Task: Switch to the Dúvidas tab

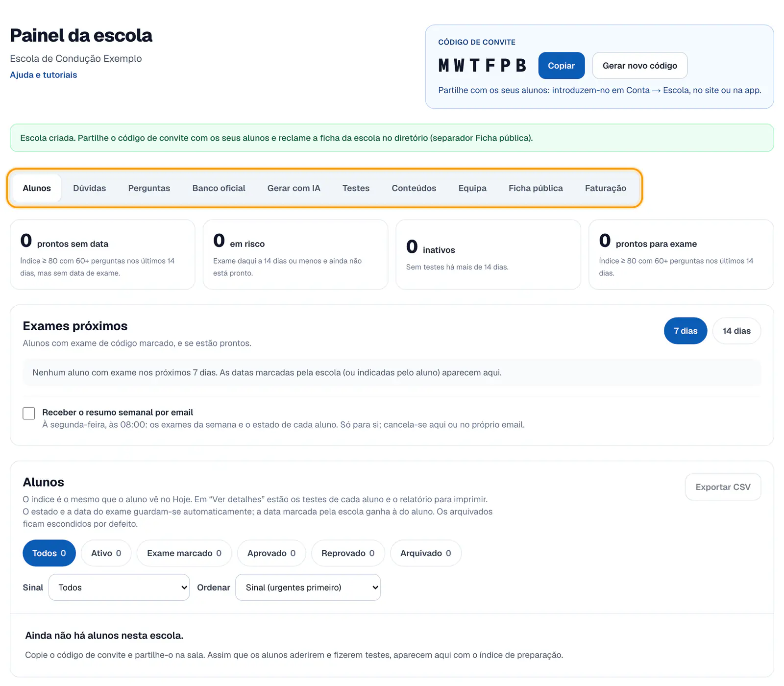Action: pyautogui.click(x=90, y=188)
